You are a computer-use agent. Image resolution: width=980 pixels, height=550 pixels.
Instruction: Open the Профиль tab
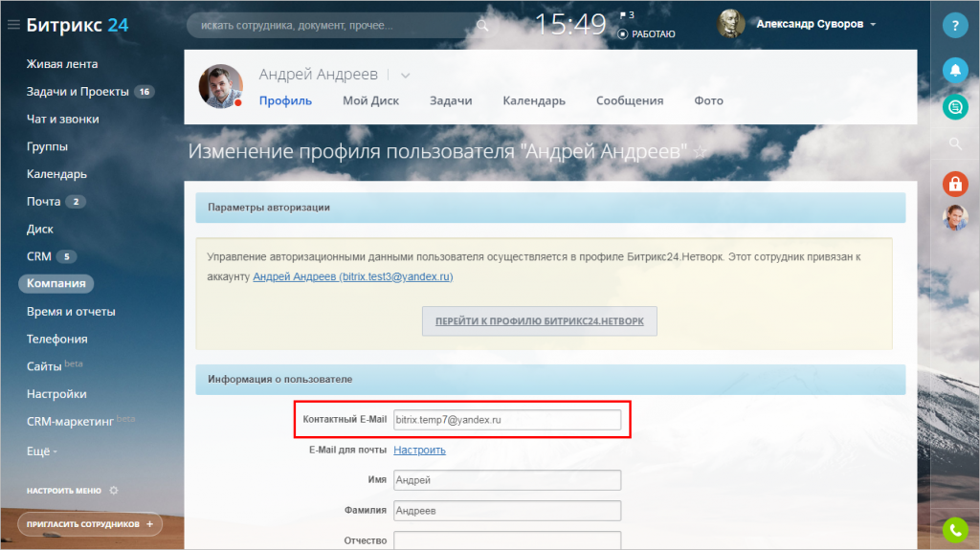(x=285, y=100)
